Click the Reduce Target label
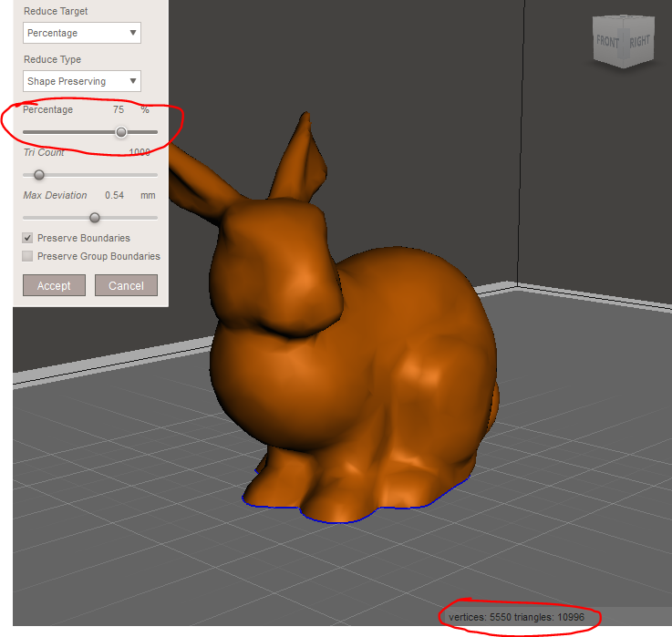The height and width of the screenshot is (637, 672). 56,11
